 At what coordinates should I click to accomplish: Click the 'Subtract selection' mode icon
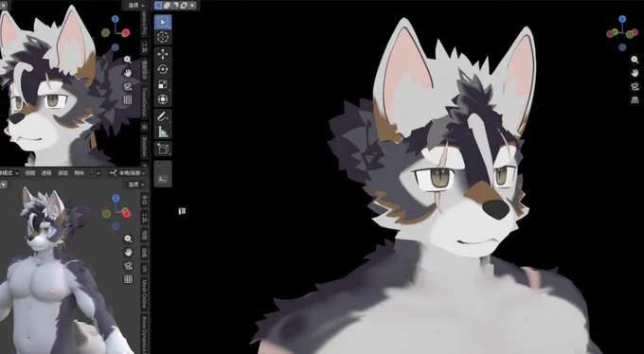coord(175,6)
